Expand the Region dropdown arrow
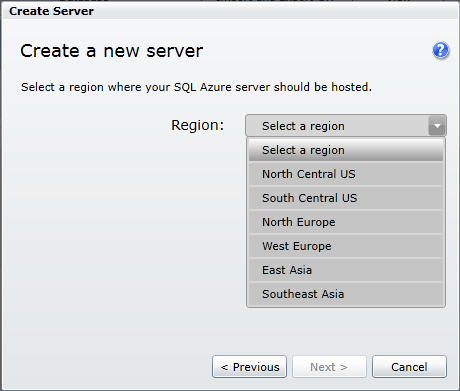Screen dimensions: 460x391 [x=437, y=126]
